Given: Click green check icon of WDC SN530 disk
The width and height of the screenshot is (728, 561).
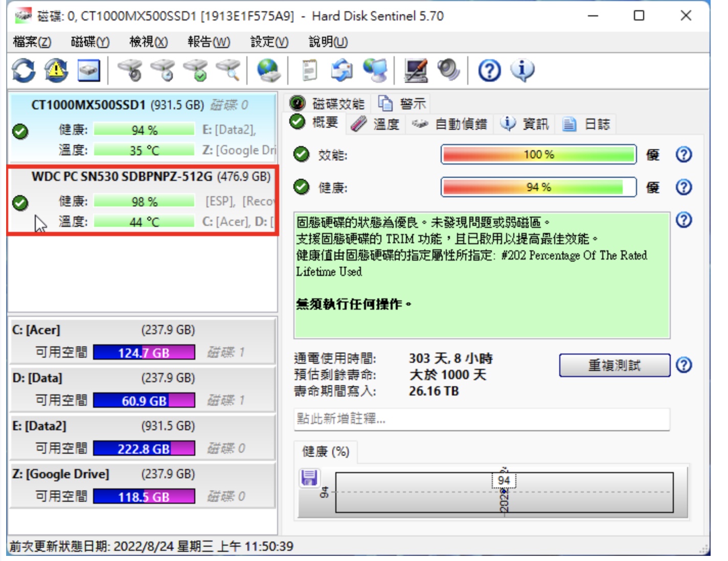Looking at the screenshot, I should 20,203.
